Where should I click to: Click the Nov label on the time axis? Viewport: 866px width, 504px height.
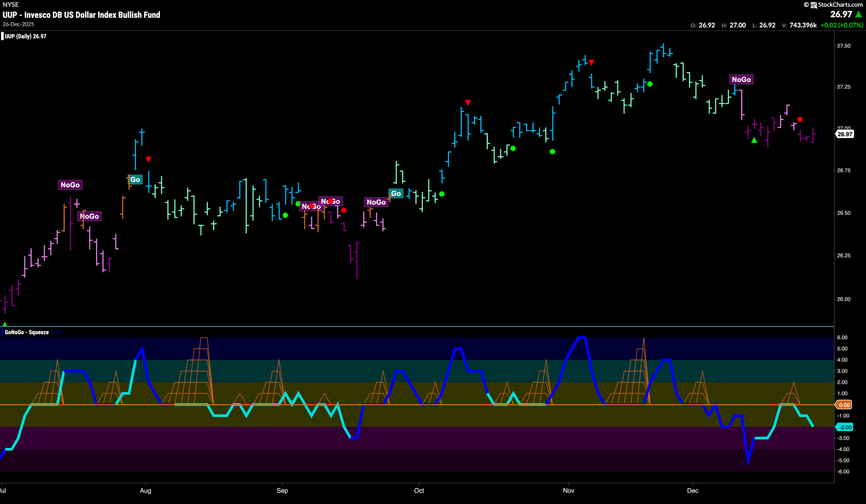click(569, 490)
